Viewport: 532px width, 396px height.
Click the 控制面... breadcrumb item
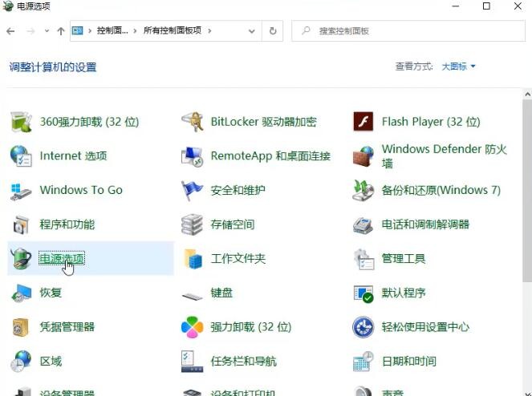pos(112,30)
